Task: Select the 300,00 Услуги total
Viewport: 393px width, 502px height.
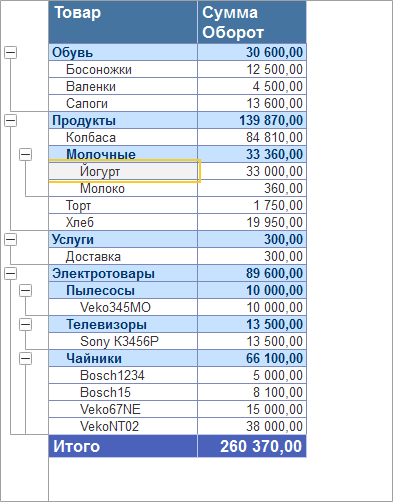Action: [x=252, y=239]
